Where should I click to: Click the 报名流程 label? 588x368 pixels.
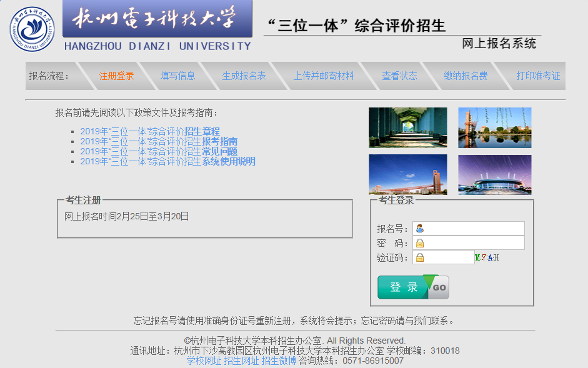click(x=49, y=76)
